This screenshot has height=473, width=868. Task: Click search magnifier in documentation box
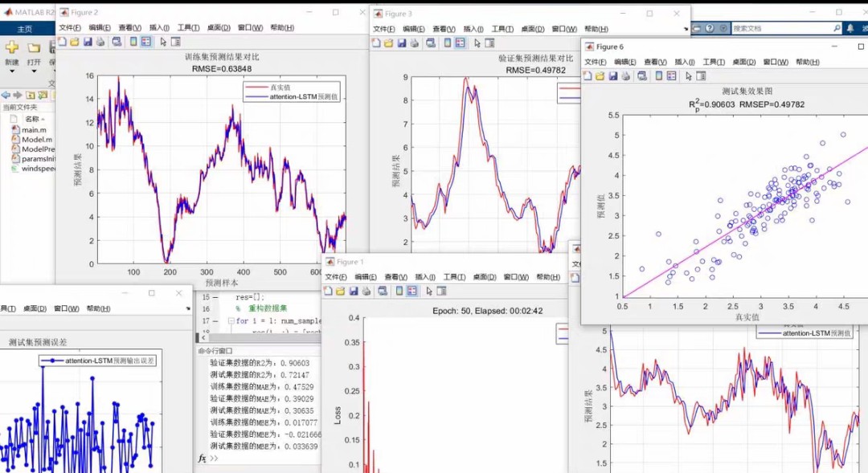pos(837,28)
